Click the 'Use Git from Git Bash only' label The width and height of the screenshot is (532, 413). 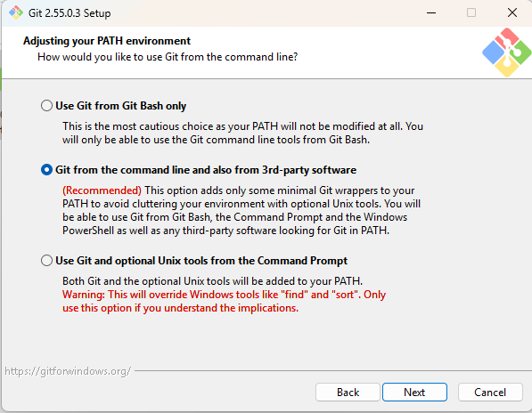point(121,106)
